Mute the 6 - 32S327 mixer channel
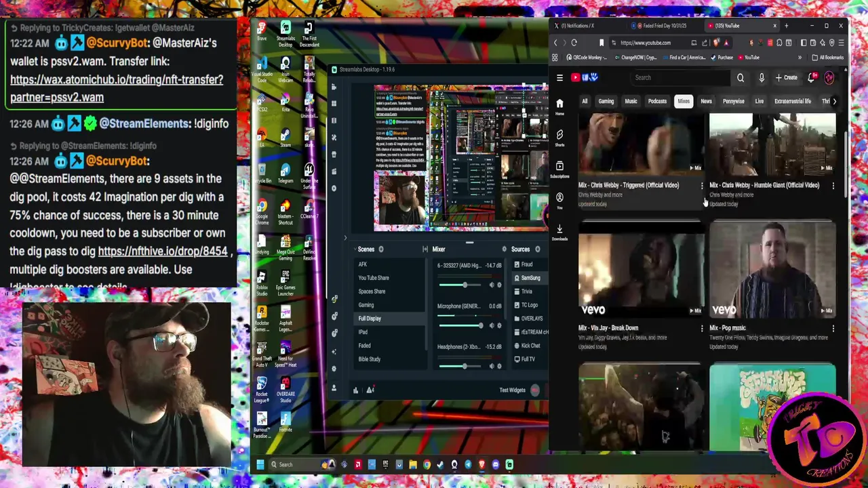The width and height of the screenshot is (868, 488). click(x=492, y=285)
